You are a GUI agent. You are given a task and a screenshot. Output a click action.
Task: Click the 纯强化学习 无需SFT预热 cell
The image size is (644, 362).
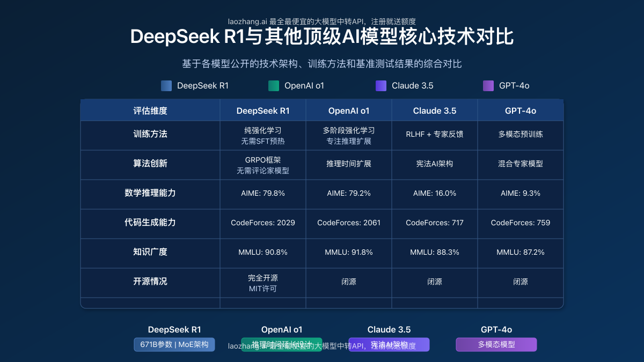pyautogui.click(x=263, y=136)
